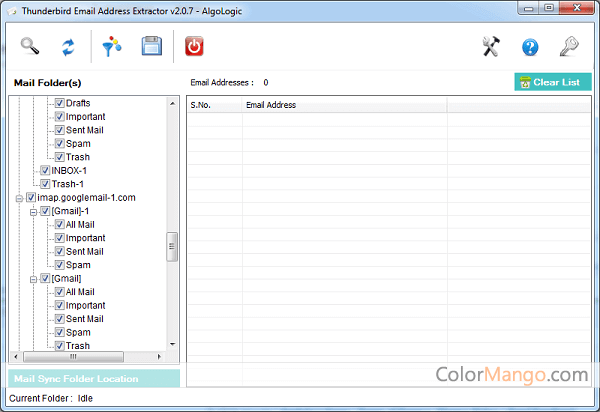600x412 pixels.
Task: Collapse the [Gmail] tree node
Action: 33,279
